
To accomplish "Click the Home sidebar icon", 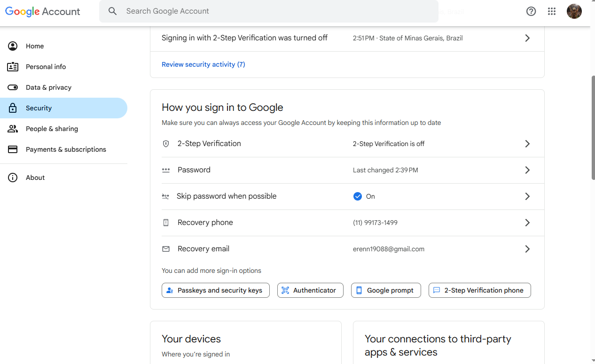I will coord(13,46).
